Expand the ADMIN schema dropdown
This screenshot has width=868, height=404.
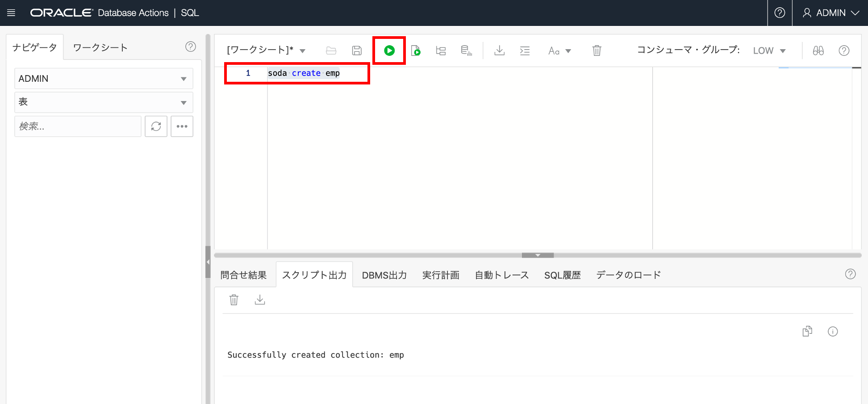[x=104, y=79]
